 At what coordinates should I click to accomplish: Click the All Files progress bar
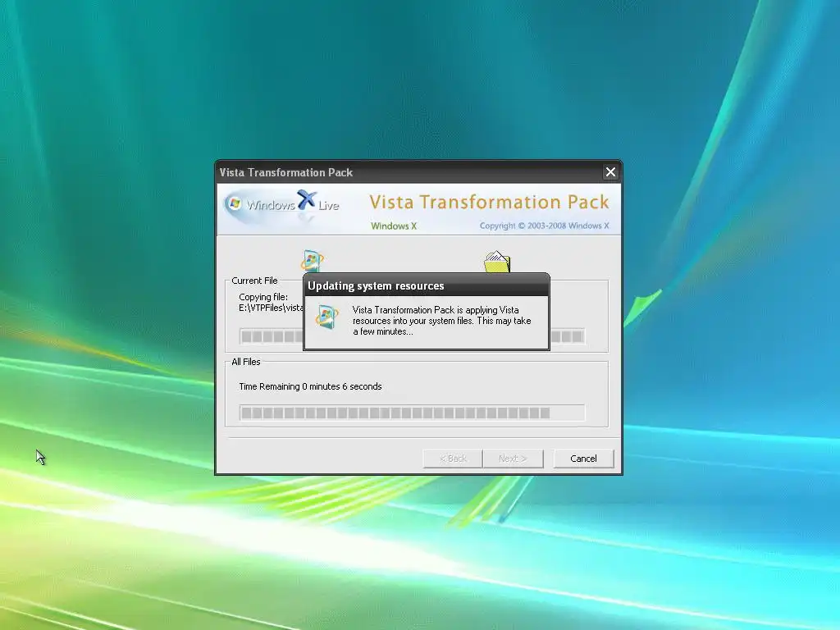coord(412,413)
